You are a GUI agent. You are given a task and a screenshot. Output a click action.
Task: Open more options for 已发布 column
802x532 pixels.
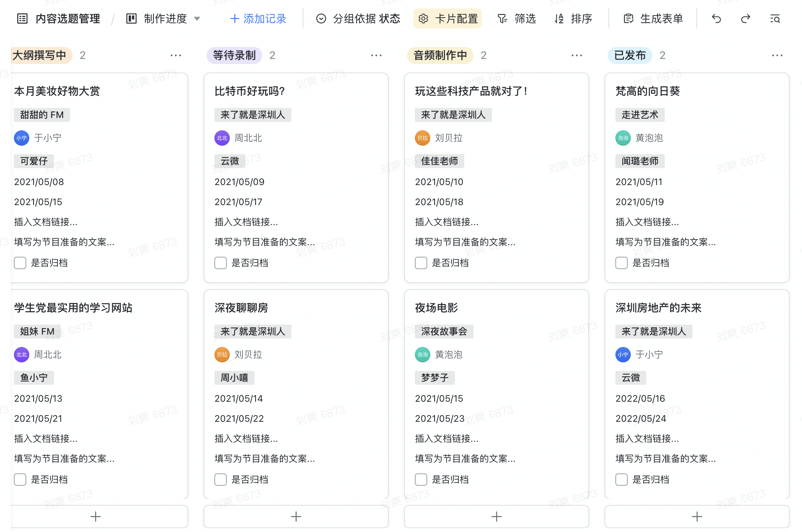tap(777, 56)
